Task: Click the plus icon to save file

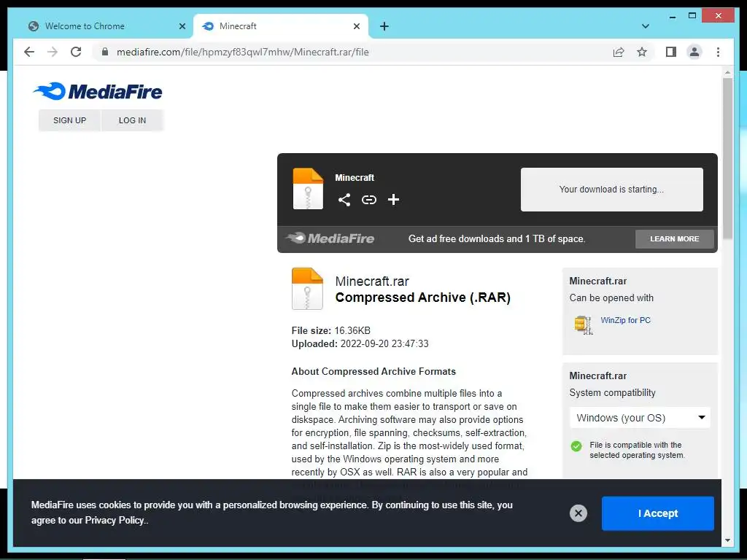Action: point(393,200)
